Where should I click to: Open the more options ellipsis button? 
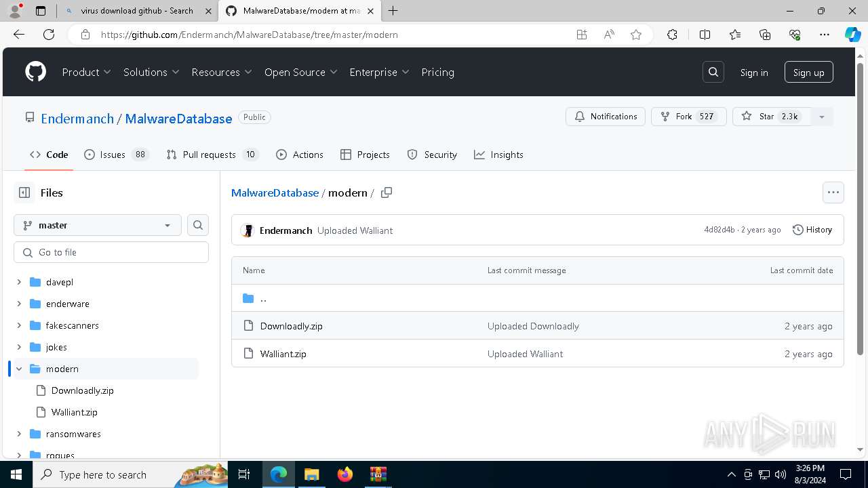click(833, 192)
